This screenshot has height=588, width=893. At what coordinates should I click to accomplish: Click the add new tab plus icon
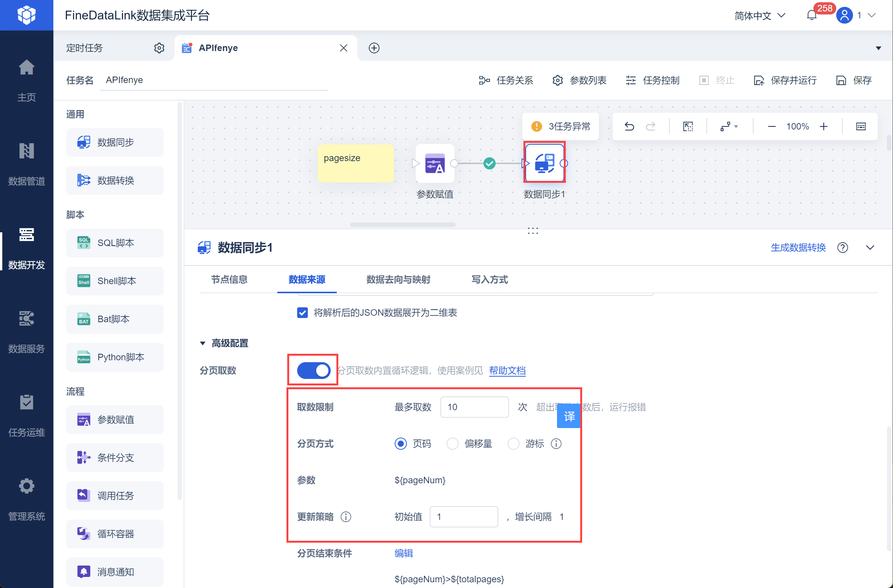click(374, 48)
